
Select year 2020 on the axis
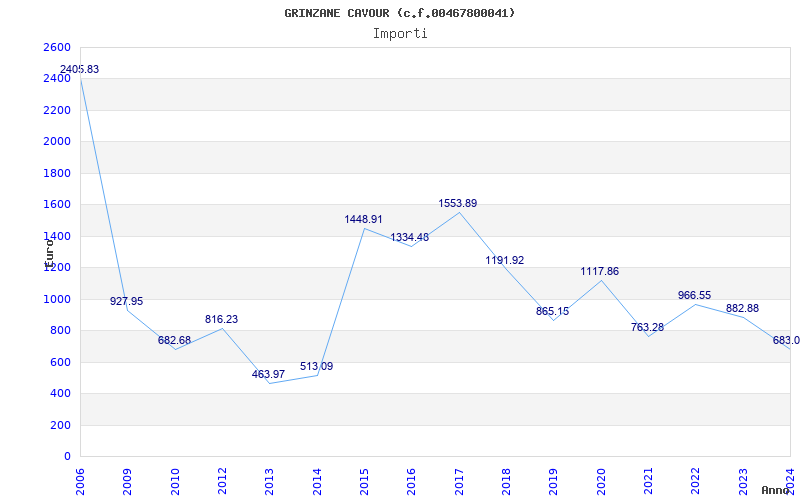coord(601,478)
